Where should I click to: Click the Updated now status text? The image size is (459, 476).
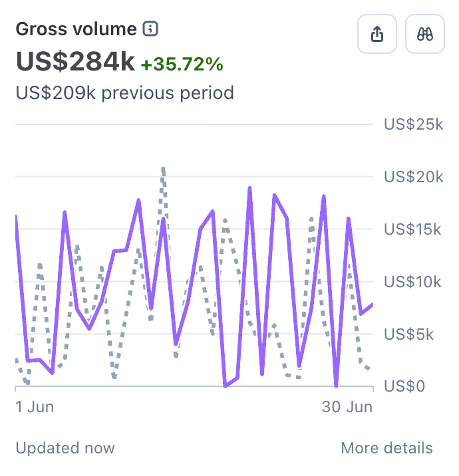tap(65, 448)
